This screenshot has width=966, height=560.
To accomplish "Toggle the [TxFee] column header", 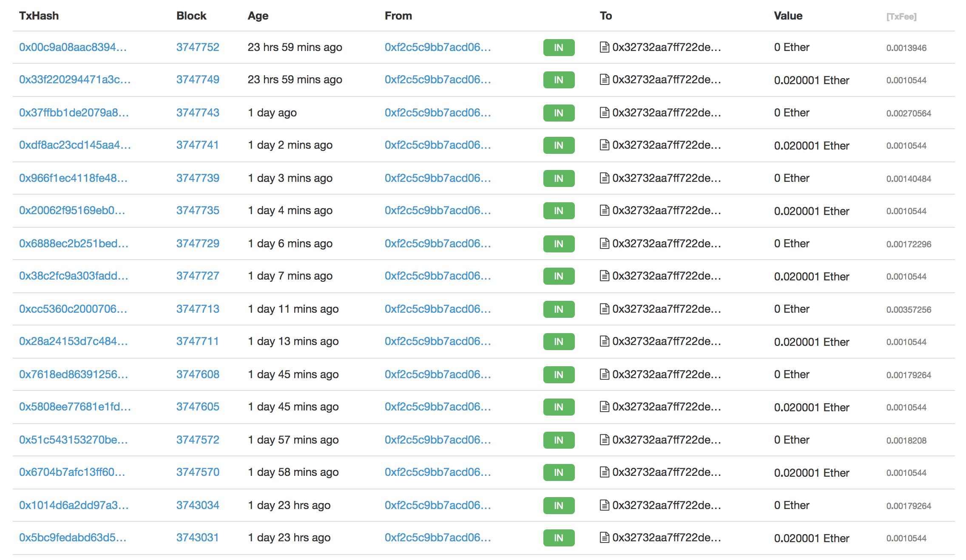I will point(901,17).
